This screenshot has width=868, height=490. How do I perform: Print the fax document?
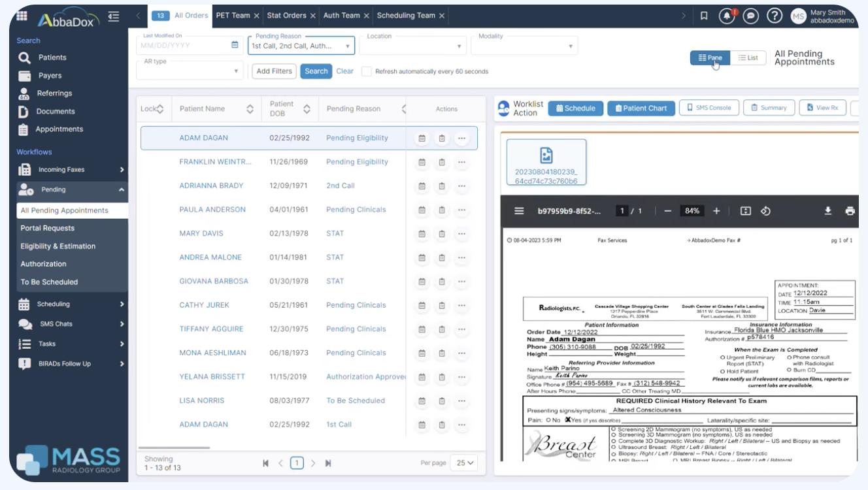pyautogui.click(x=851, y=210)
